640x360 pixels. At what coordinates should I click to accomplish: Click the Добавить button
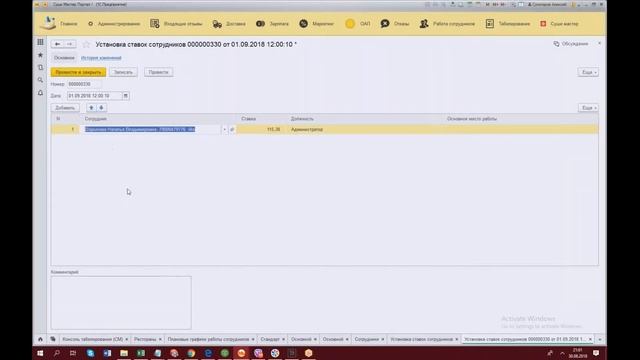tap(65, 108)
